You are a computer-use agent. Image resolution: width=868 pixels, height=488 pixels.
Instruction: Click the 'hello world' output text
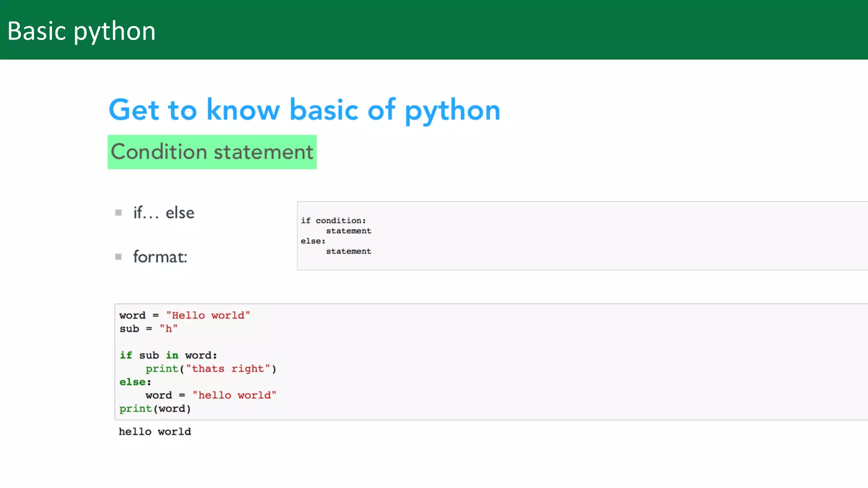pos(155,432)
